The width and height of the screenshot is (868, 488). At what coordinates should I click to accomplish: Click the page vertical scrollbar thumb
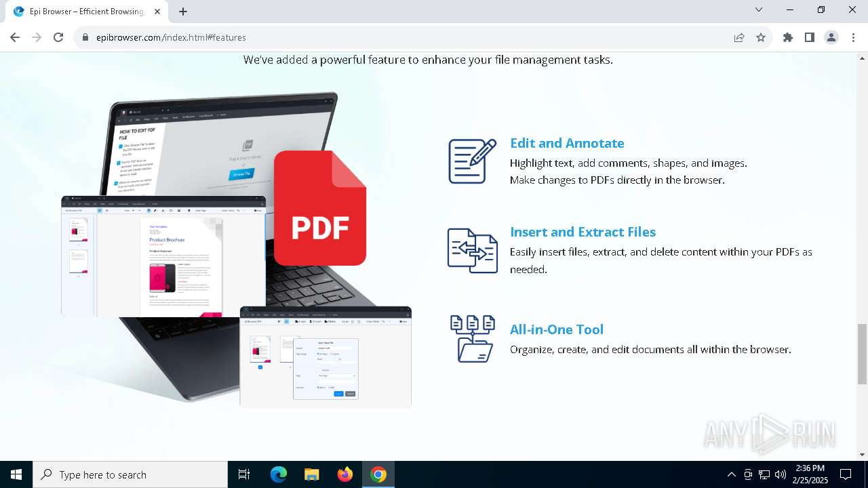[862, 354]
